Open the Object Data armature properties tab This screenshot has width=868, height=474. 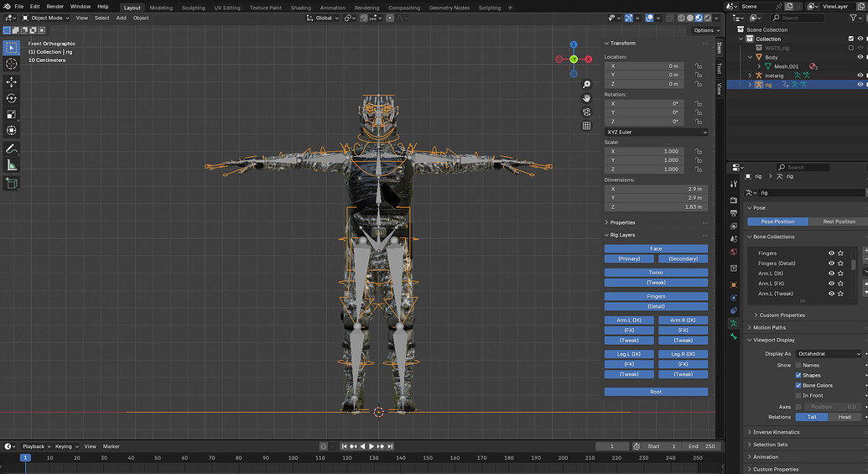[x=734, y=323]
